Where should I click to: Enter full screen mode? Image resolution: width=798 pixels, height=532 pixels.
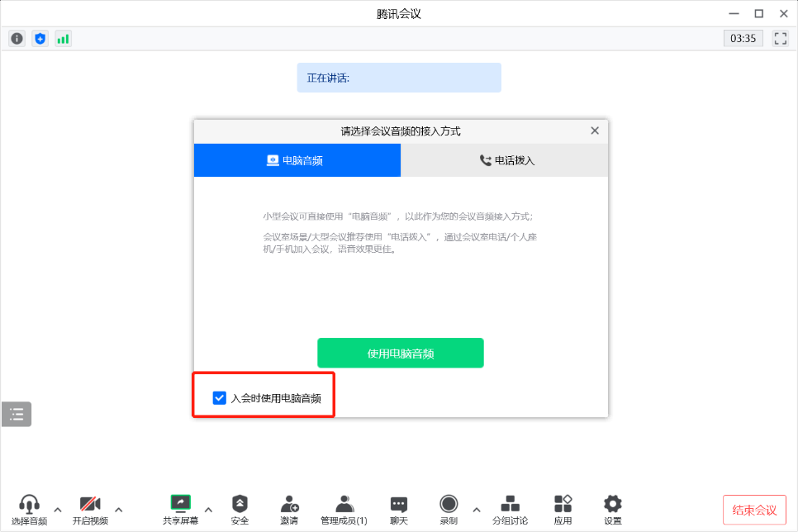[x=780, y=39]
